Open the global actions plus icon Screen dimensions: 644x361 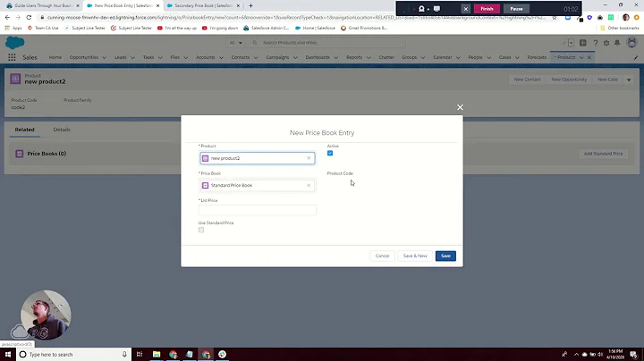click(583, 43)
